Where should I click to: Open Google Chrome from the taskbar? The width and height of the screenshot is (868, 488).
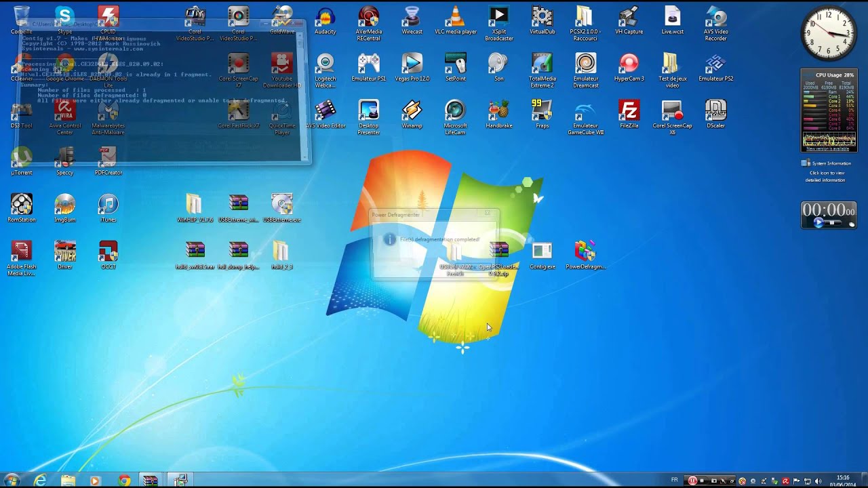(x=123, y=480)
